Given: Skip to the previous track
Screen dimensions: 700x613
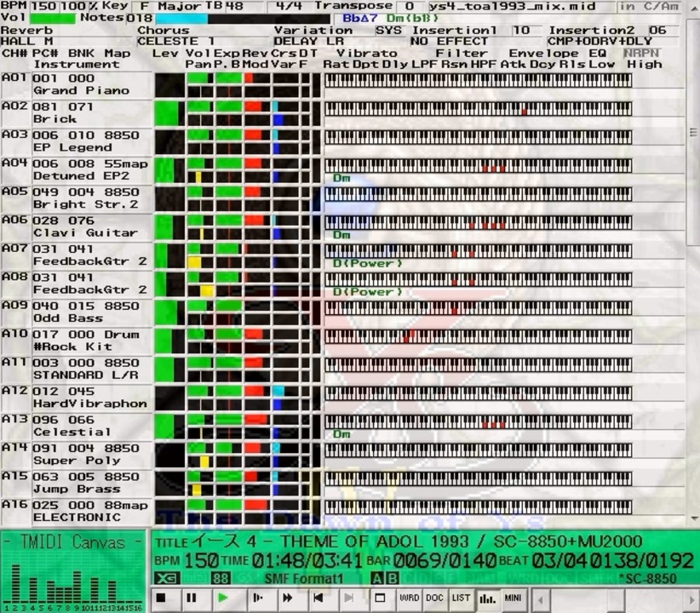Looking at the screenshot, I should pos(318,598).
